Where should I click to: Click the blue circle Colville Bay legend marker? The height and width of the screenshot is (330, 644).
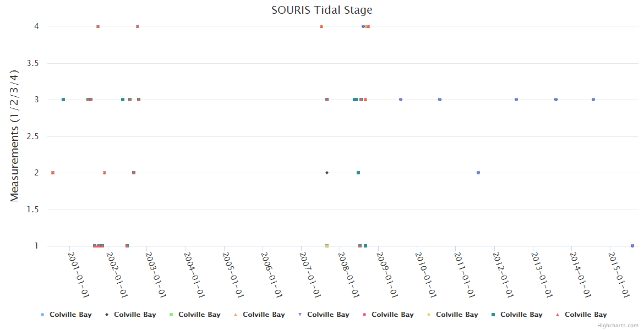coord(42,315)
